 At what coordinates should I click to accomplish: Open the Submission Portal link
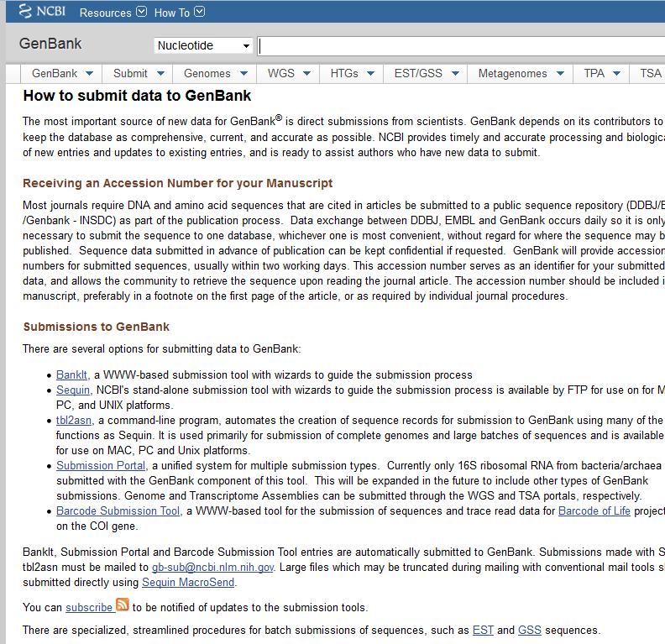coord(101,465)
